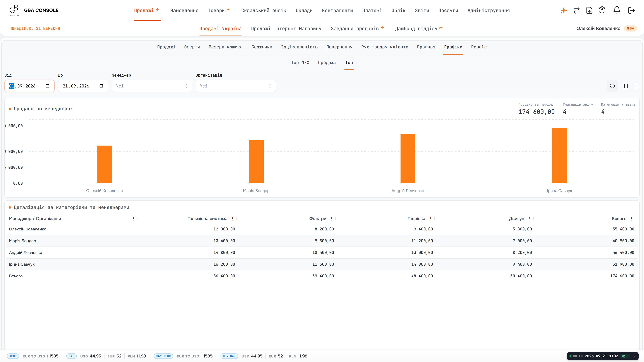Click the Марія Бондар table row name
The width and height of the screenshot is (644, 362).
(22, 241)
